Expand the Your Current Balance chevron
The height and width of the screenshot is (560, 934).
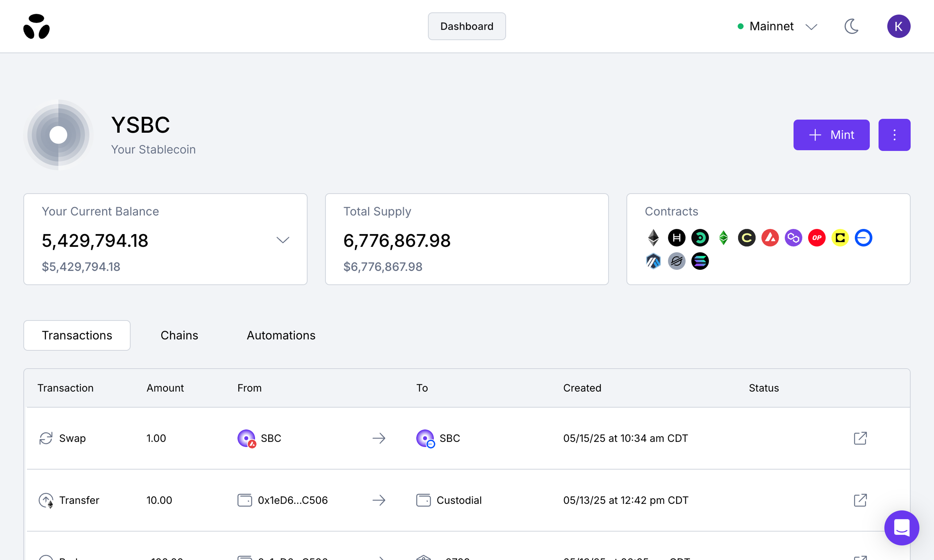click(283, 240)
